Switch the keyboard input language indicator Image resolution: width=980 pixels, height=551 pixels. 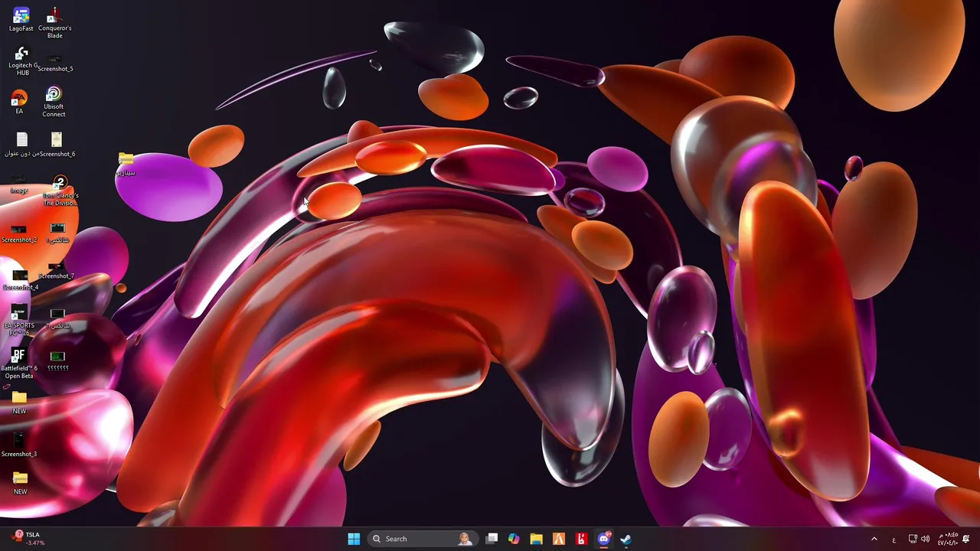pos(893,540)
